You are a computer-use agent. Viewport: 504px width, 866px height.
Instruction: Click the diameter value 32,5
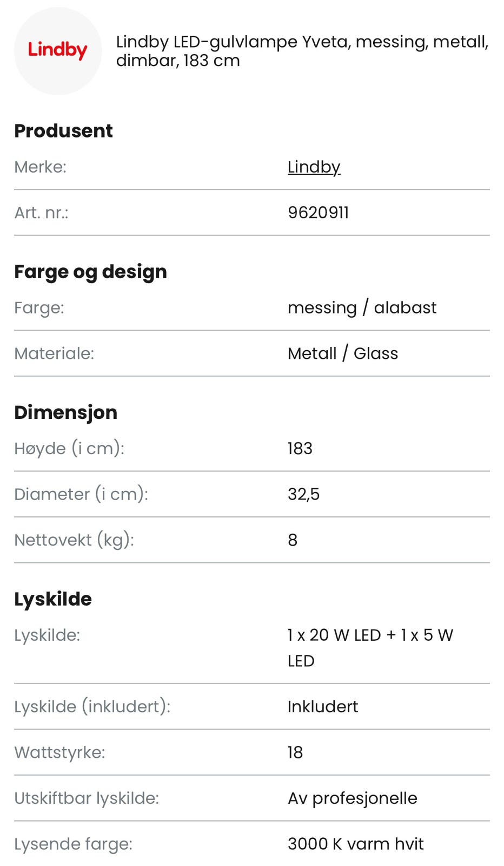pos(303,494)
